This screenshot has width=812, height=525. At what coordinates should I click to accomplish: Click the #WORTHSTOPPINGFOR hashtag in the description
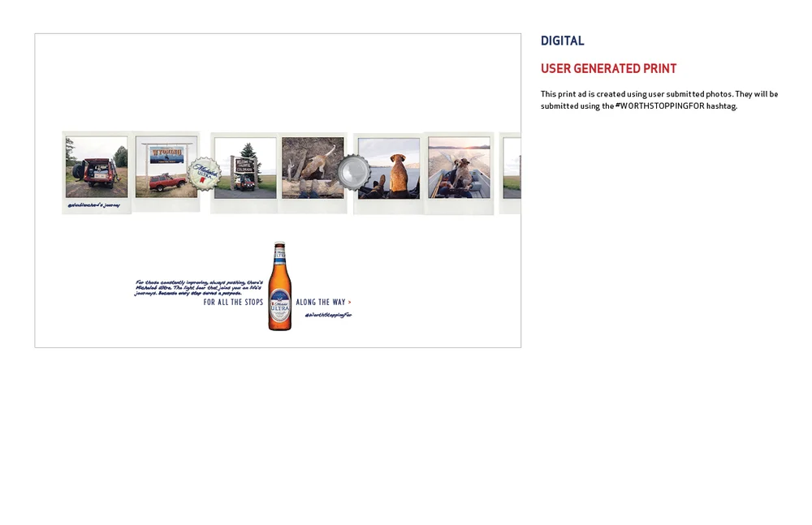coord(659,105)
